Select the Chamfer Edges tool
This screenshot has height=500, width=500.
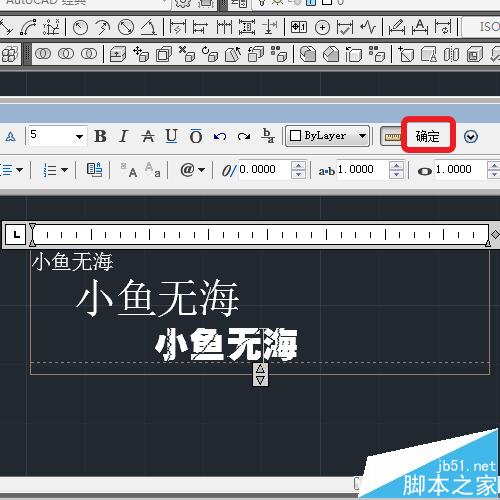pos(331,54)
